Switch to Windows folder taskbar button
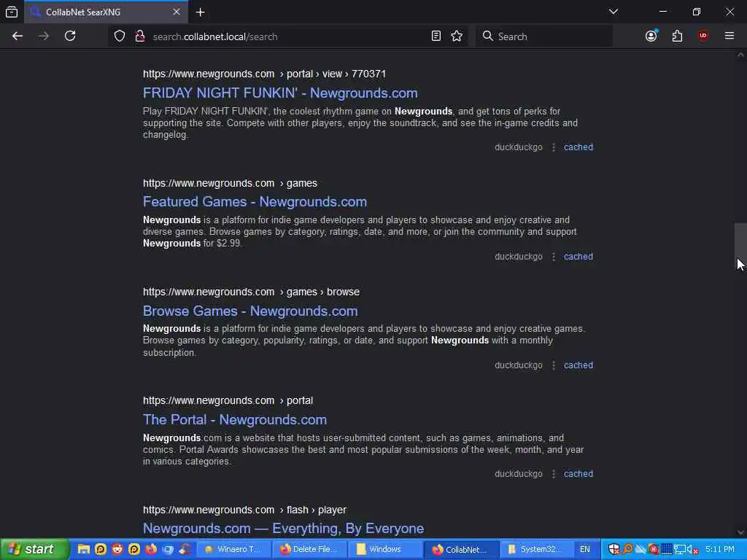747x560 pixels. click(x=385, y=549)
